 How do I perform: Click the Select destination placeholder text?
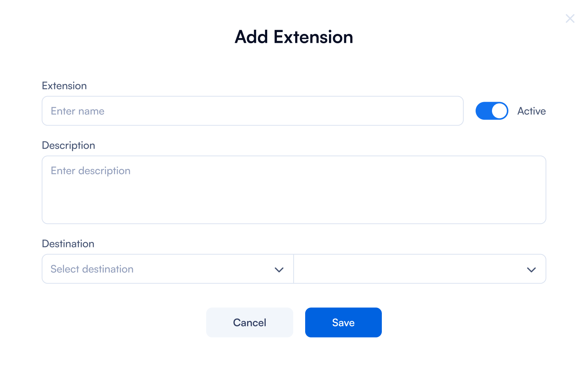click(92, 269)
